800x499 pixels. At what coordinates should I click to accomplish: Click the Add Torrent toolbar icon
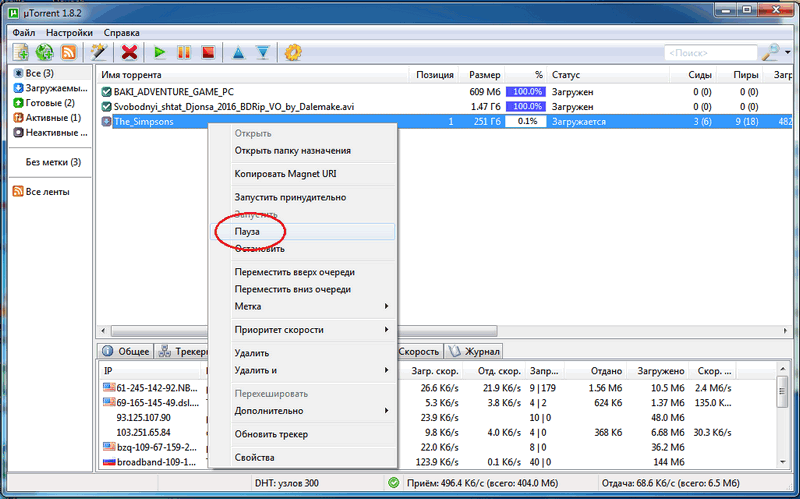point(21,52)
